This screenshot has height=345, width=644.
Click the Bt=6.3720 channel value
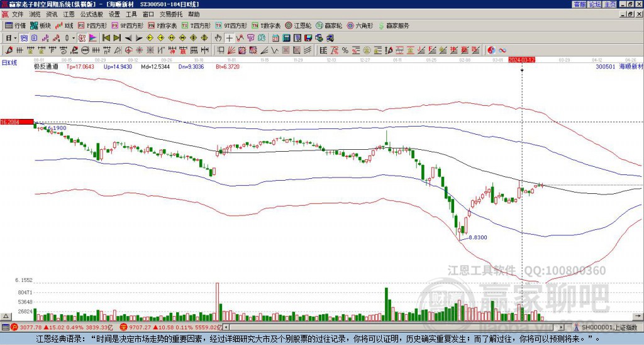tap(228, 66)
